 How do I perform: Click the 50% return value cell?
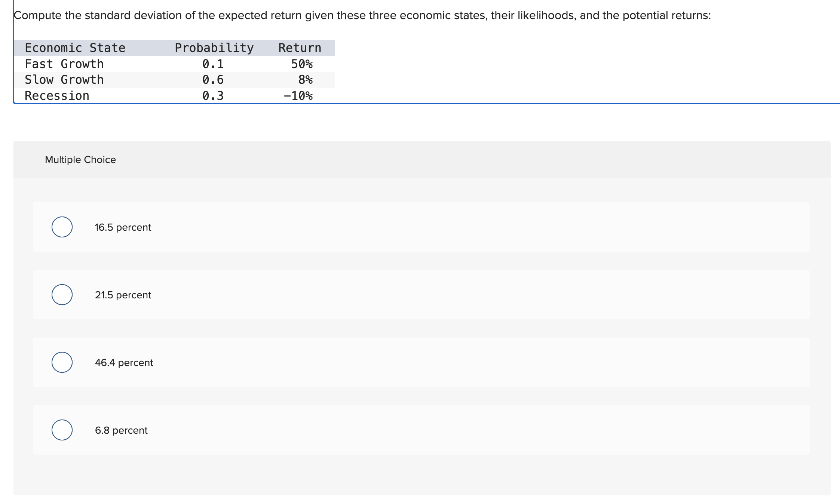(302, 64)
